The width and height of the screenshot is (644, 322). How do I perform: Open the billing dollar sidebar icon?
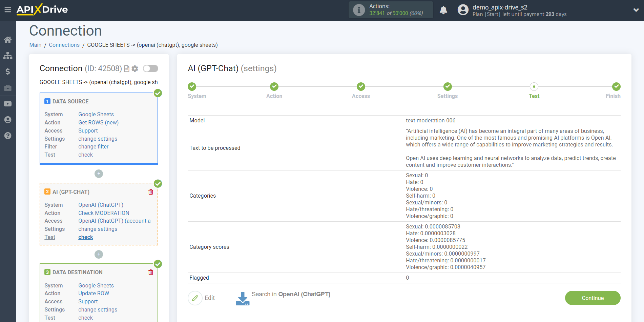click(8, 72)
